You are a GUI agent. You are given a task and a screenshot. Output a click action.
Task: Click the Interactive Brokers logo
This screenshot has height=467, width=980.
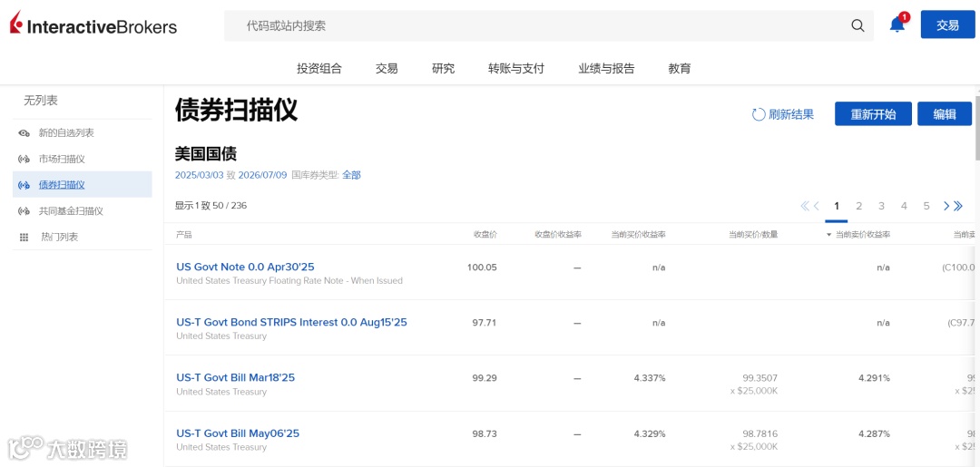[93, 24]
